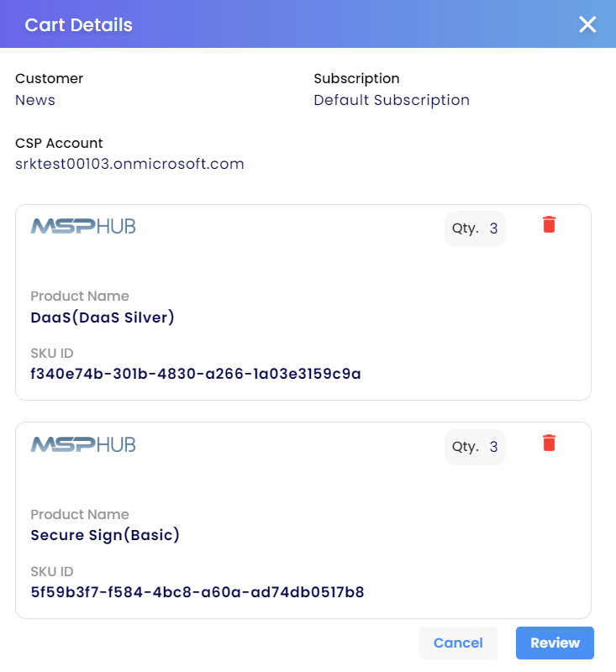Delete DaaS Silver item with trash icon
This screenshot has height=672, width=616.
tap(549, 224)
